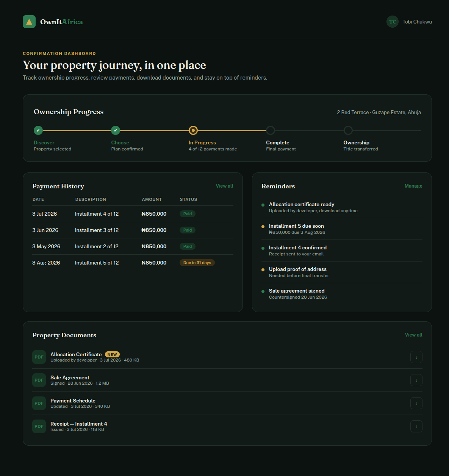Download the Allocation Certificate file
The width and height of the screenshot is (449, 476).
(x=416, y=357)
